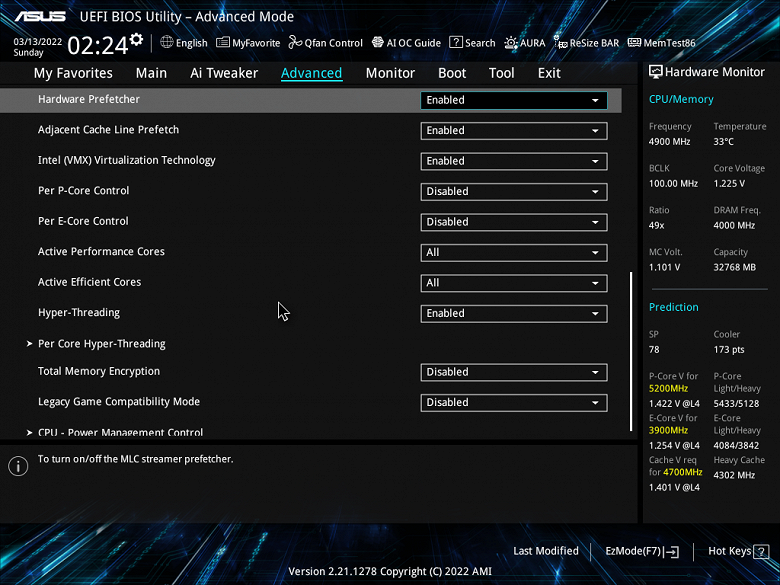Click the settings list scrollbar
780x585 pixels.
(x=631, y=351)
